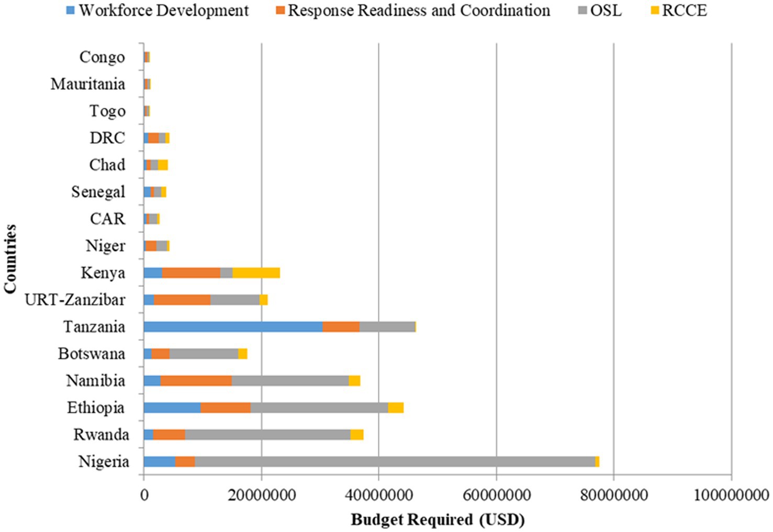The image size is (773, 532).
Task: Click Namibia's gray OSL bar segment
Action: [290, 380]
